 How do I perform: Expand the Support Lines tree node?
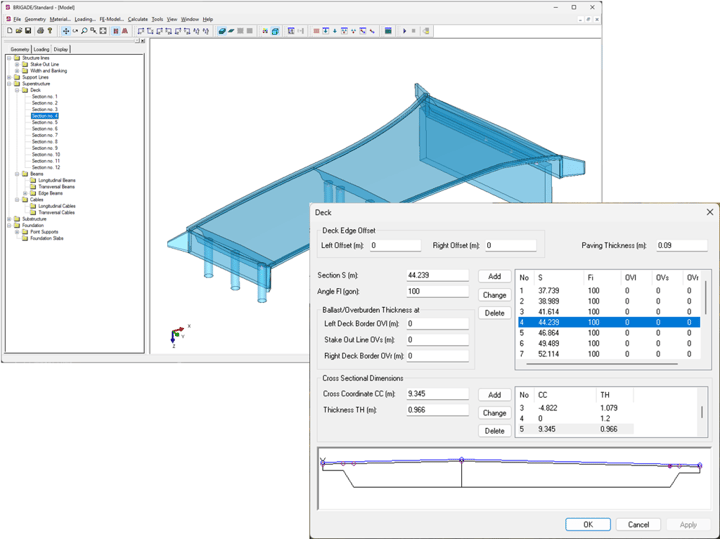coord(9,77)
